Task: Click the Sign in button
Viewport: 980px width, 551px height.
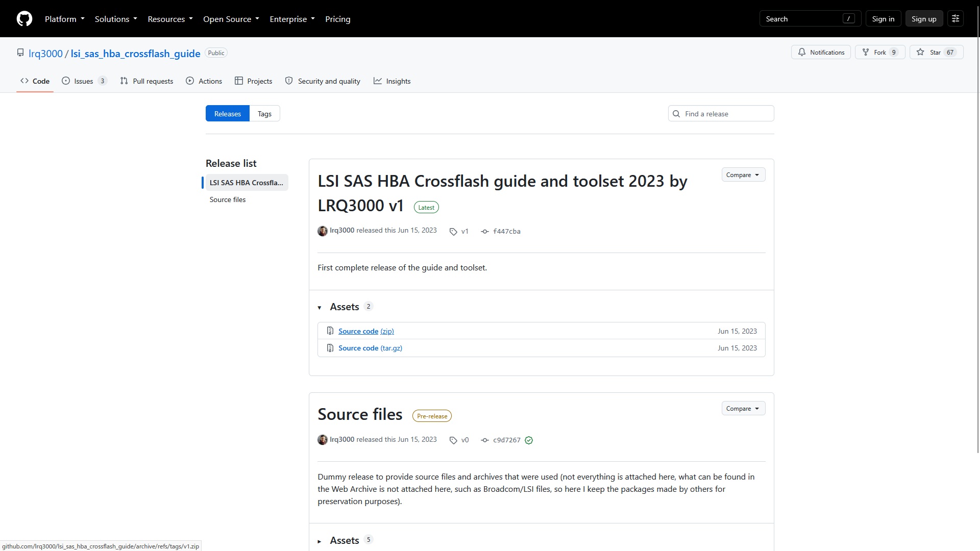Action: [x=883, y=19]
